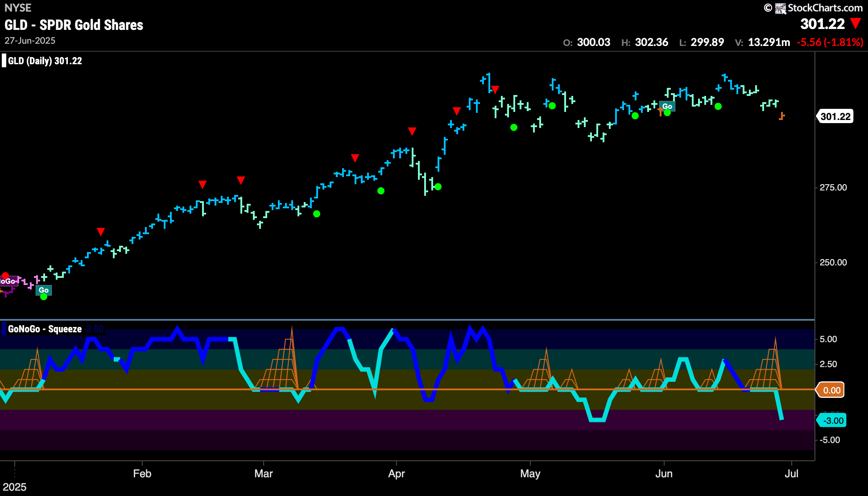
Task: Click the Mar label on the time axis
Action: (264, 474)
